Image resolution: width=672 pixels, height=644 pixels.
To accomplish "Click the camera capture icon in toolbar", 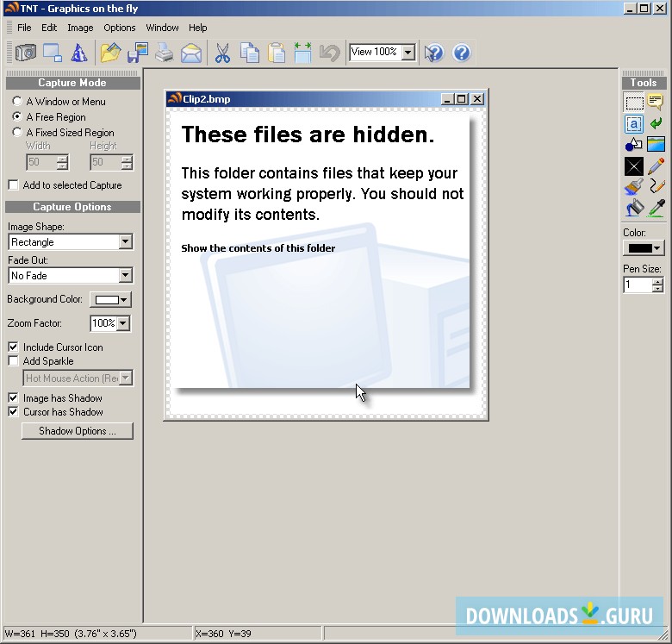I will coord(26,53).
